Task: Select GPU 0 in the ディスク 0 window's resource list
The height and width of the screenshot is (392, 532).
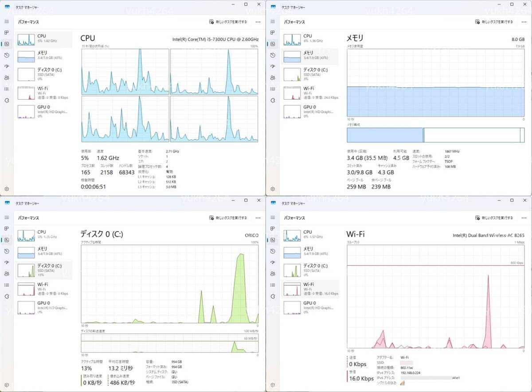Action: pyautogui.click(x=44, y=307)
